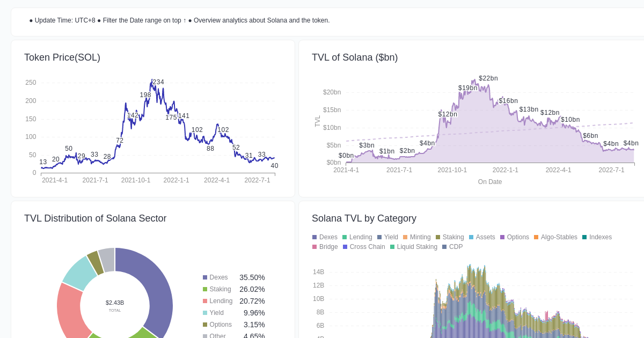644x338 pixels.
Task: Click the Token Price(SOL) chart title
Action: point(62,57)
